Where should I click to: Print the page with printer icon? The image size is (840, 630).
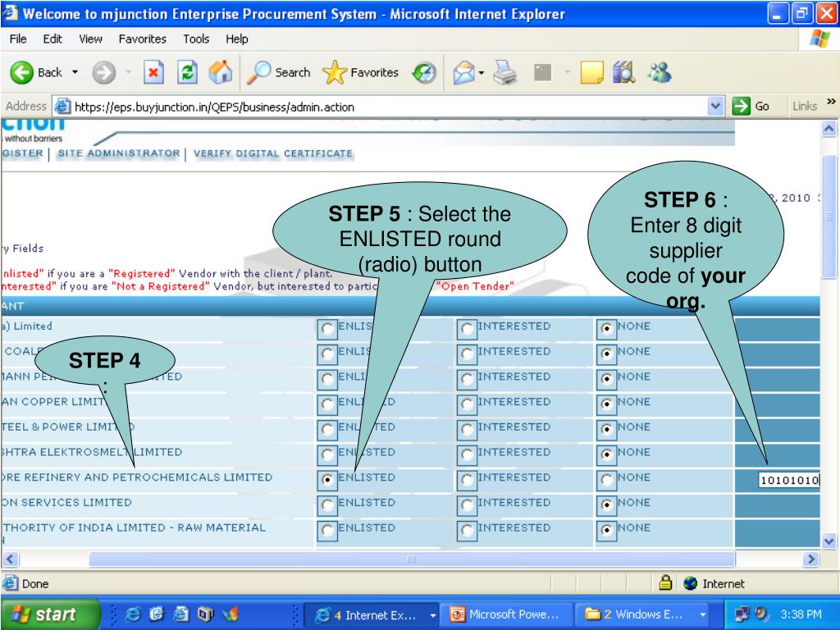click(504, 73)
